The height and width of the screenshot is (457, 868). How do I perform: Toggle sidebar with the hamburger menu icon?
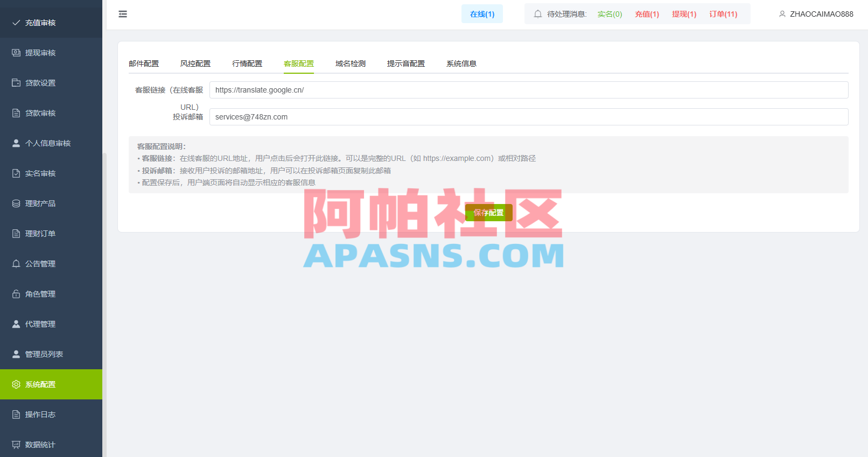click(123, 14)
